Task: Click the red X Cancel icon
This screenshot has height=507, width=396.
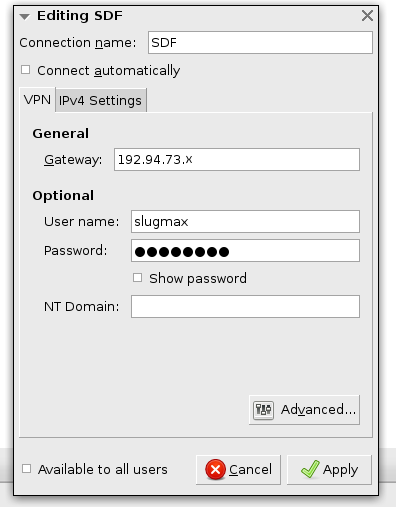Action: pyautogui.click(x=215, y=470)
